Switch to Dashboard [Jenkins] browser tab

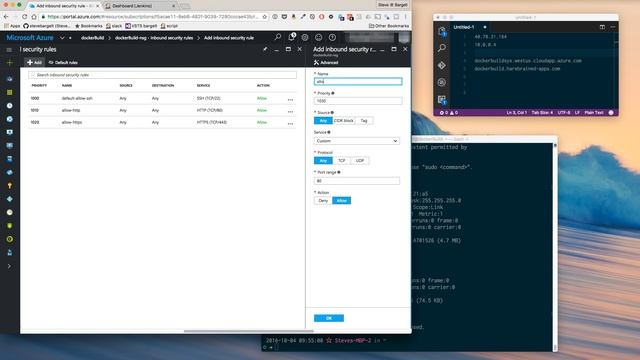pyautogui.click(x=140, y=6)
